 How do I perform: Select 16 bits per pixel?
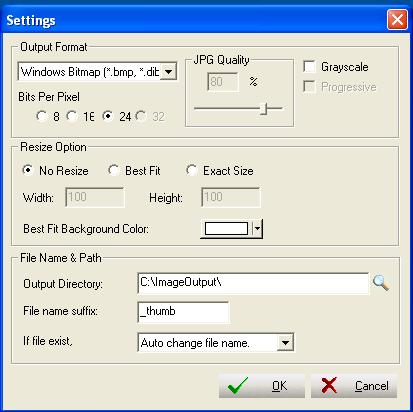click(x=72, y=116)
